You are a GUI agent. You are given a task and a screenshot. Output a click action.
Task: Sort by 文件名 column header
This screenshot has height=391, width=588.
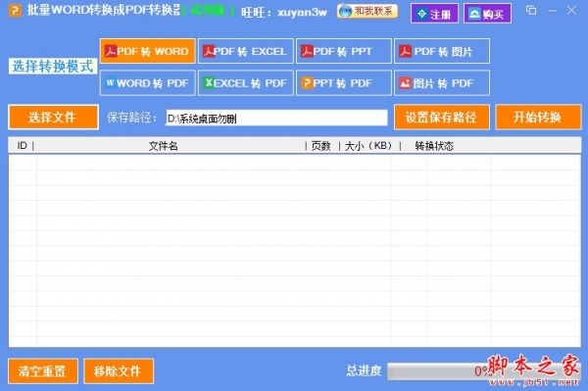(163, 145)
